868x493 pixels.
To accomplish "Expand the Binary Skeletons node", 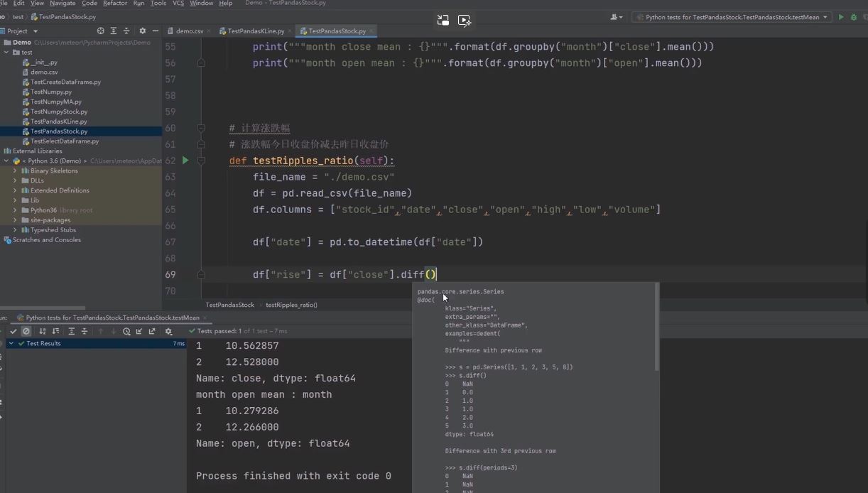I will click(x=15, y=170).
